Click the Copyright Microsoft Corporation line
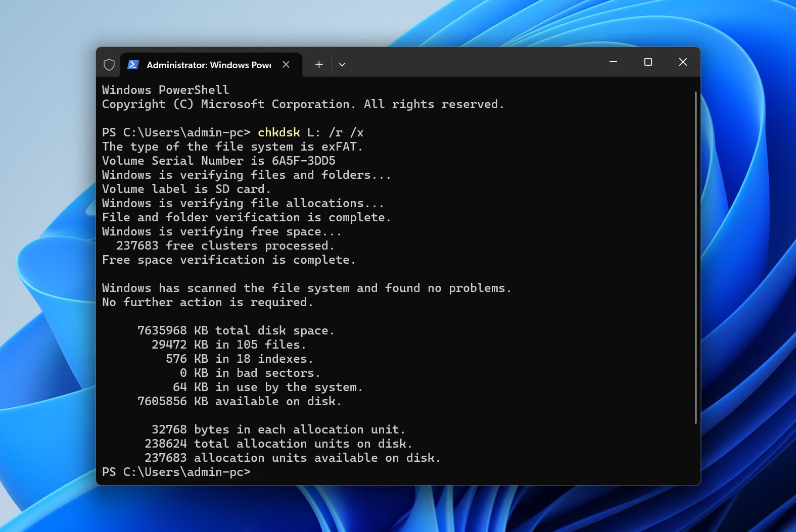 click(303, 104)
